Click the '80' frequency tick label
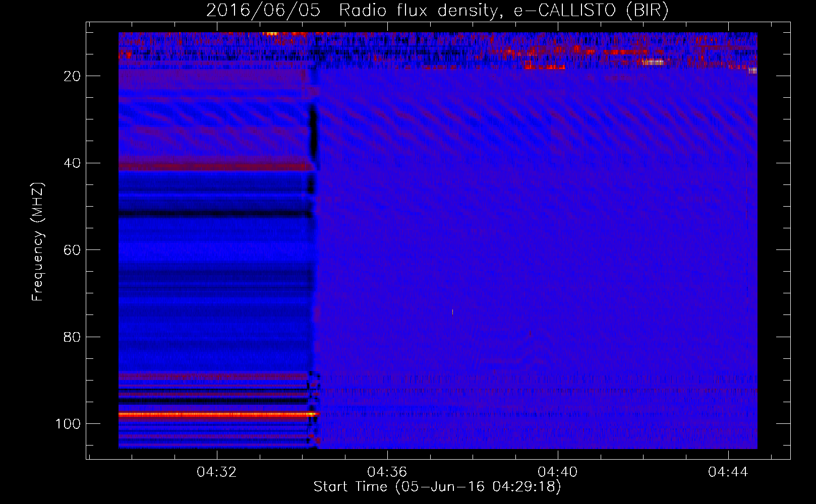The image size is (816, 504). pyautogui.click(x=72, y=337)
